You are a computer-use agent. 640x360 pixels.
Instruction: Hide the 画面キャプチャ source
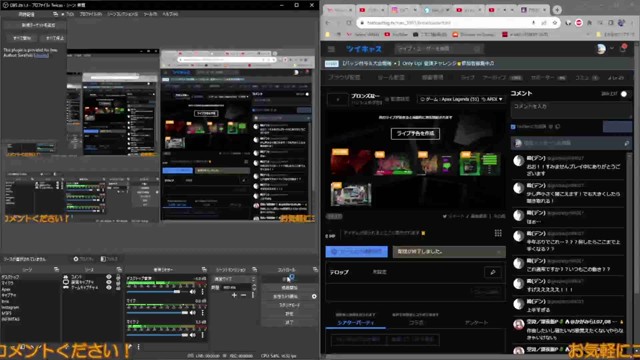109,282
